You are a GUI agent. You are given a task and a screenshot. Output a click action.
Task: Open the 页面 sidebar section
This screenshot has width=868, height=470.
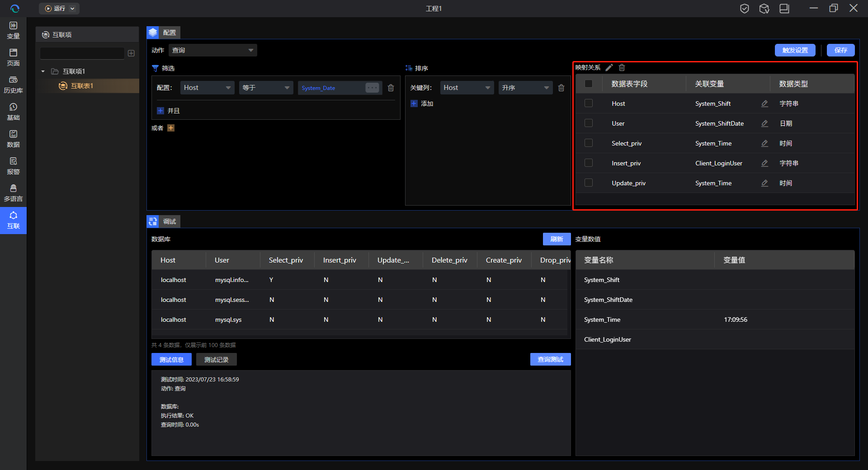(x=13, y=57)
